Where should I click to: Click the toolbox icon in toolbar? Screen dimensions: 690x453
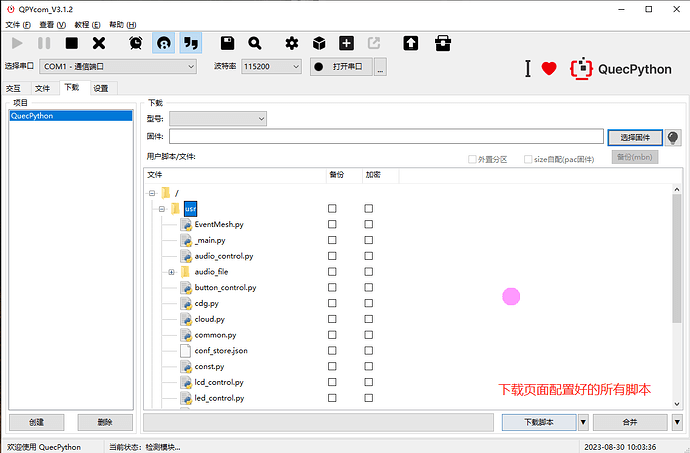[x=443, y=43]
